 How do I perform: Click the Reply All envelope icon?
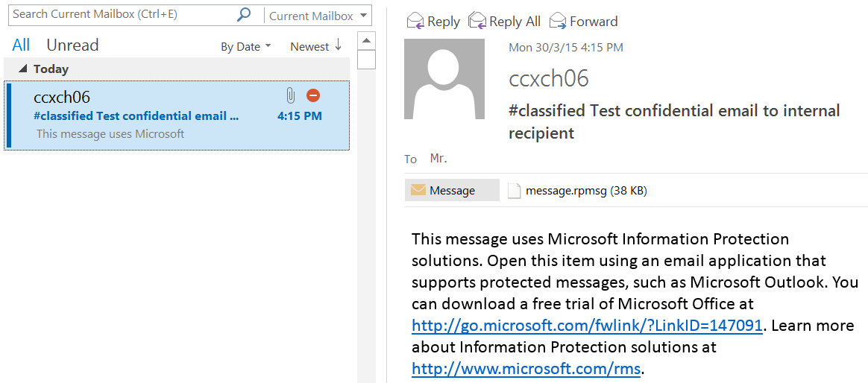[477, 22]
